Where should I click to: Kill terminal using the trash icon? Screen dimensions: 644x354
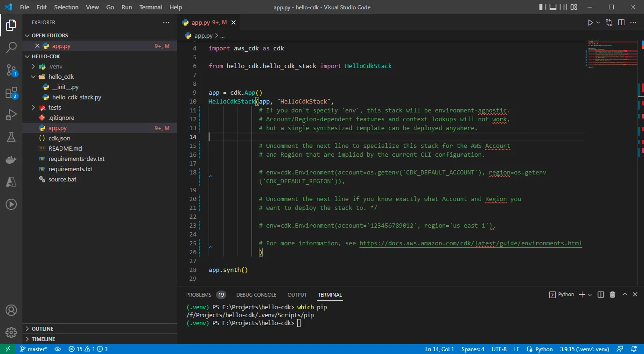(x=612, y=295)
